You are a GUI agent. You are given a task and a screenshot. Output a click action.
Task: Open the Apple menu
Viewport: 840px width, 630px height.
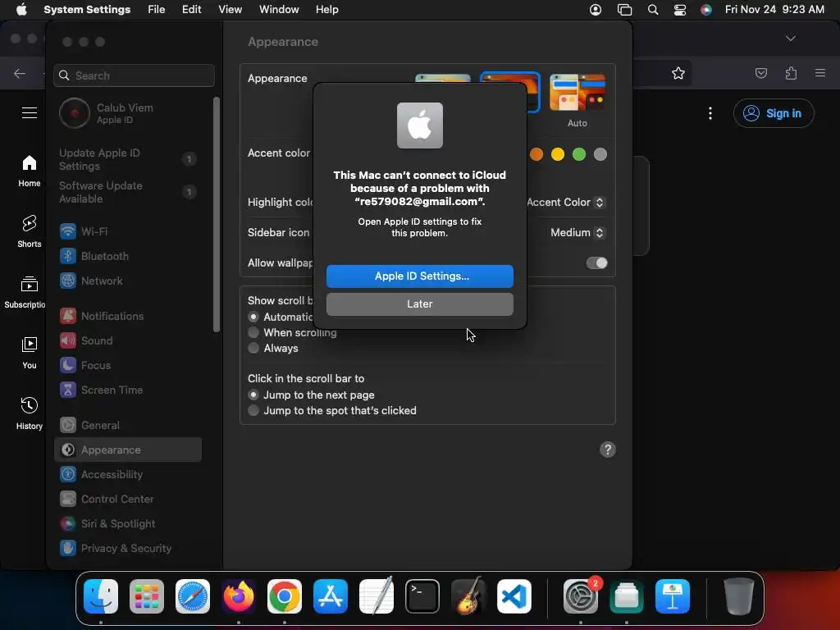point(21,10)
